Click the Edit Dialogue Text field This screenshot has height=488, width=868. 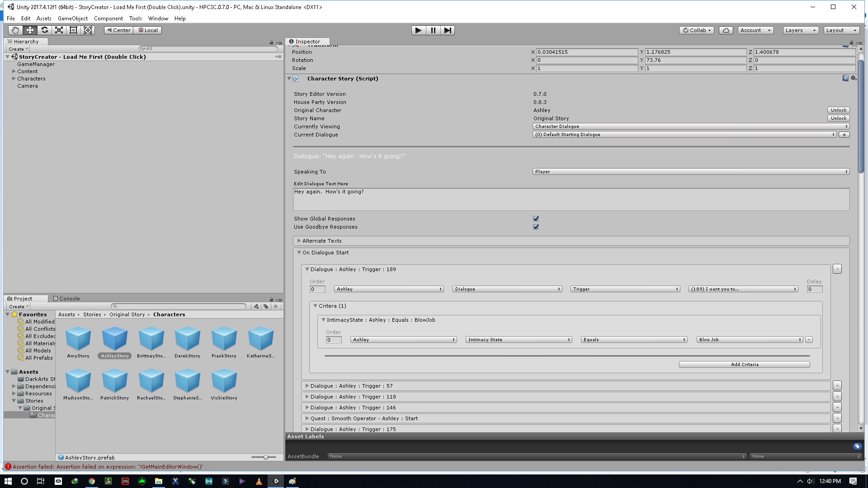[x=571, y=199]
